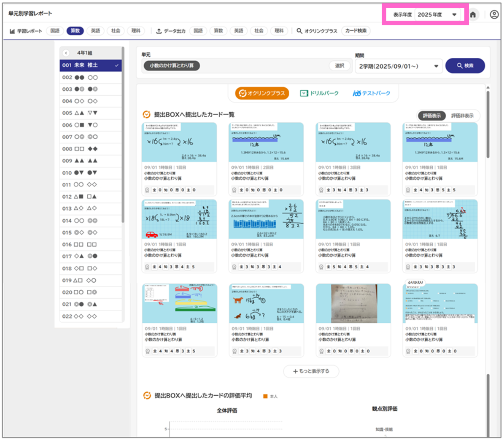Switch to the ドリルパーク tab

coord(319,93)
